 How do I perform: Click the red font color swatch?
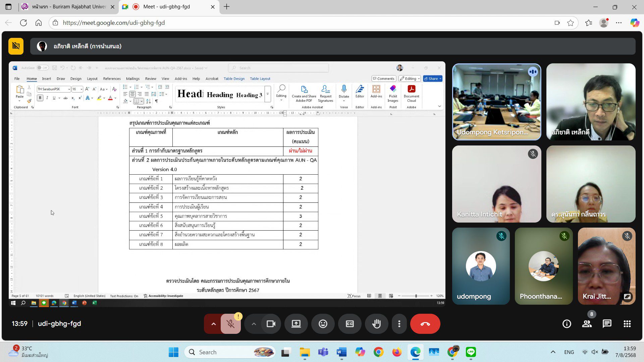(x=110, y=98)
